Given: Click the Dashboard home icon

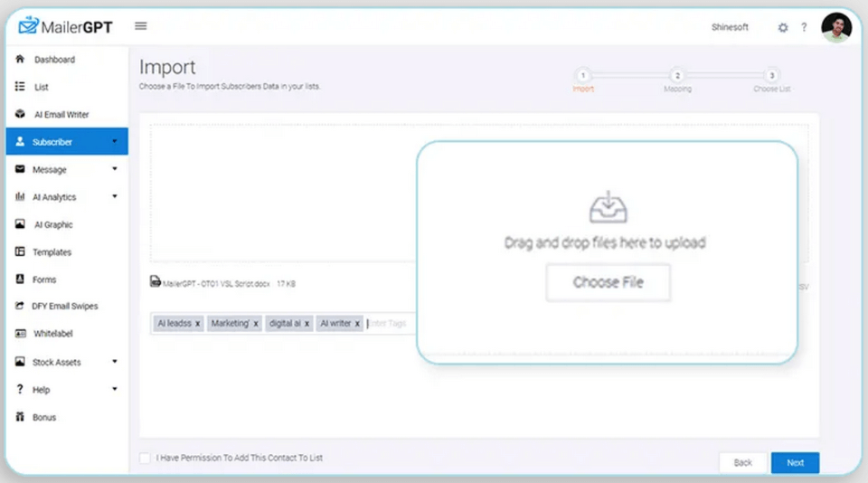Looking at the screenshot, I should point(20,59).
